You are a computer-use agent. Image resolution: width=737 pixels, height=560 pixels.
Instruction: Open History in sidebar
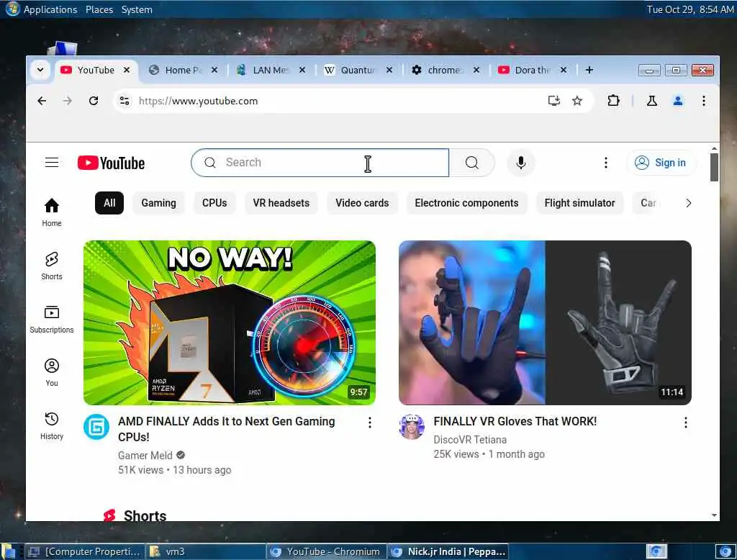click(52, 426)
